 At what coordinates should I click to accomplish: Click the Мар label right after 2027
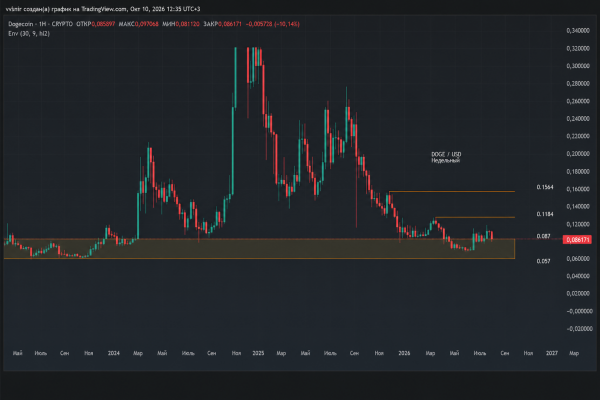point(574,353)
